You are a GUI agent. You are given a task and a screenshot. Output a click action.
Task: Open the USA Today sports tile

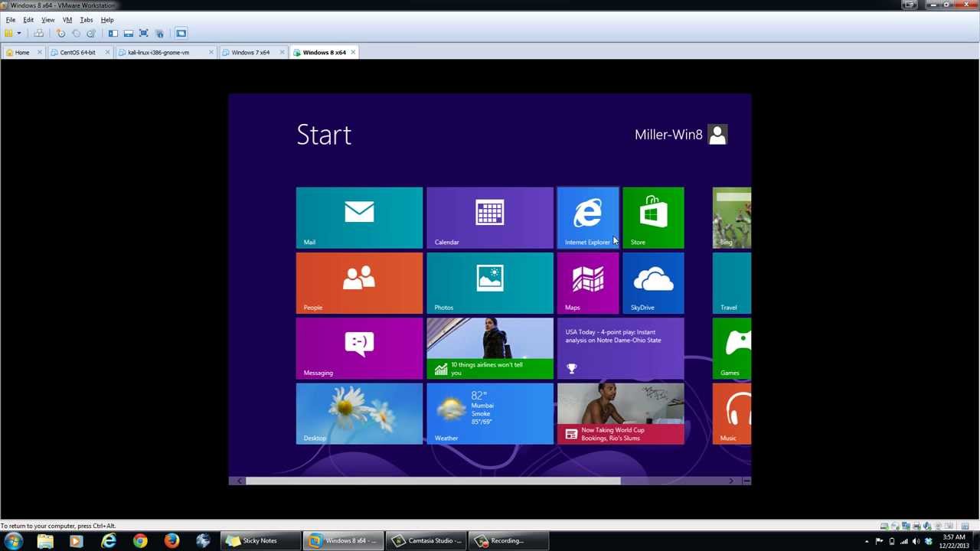click(x=621, y=348)
